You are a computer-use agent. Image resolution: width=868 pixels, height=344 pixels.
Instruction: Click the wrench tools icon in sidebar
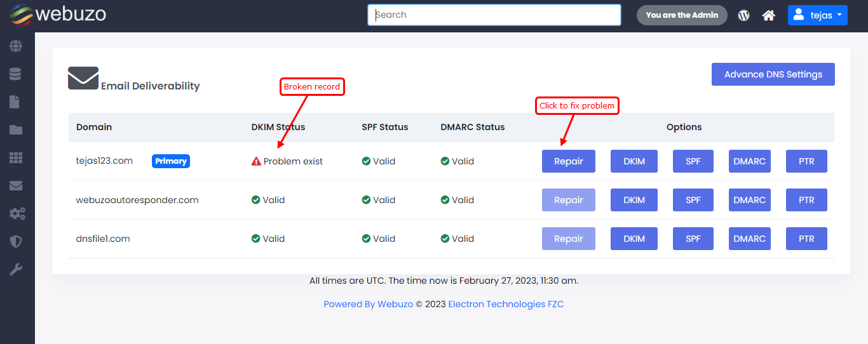15,270
